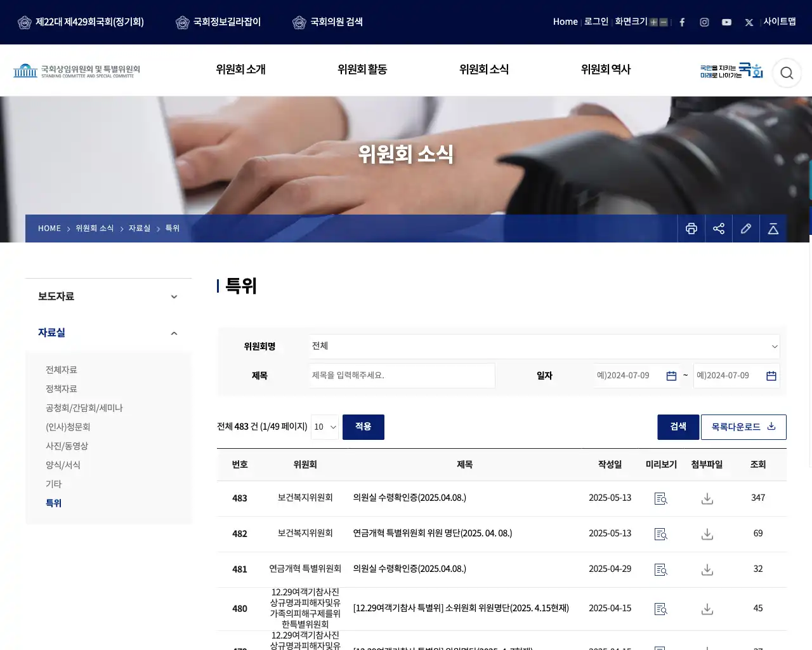The image size is (812, 650).
Task: Download attachment for row 483
Action: 707,498
